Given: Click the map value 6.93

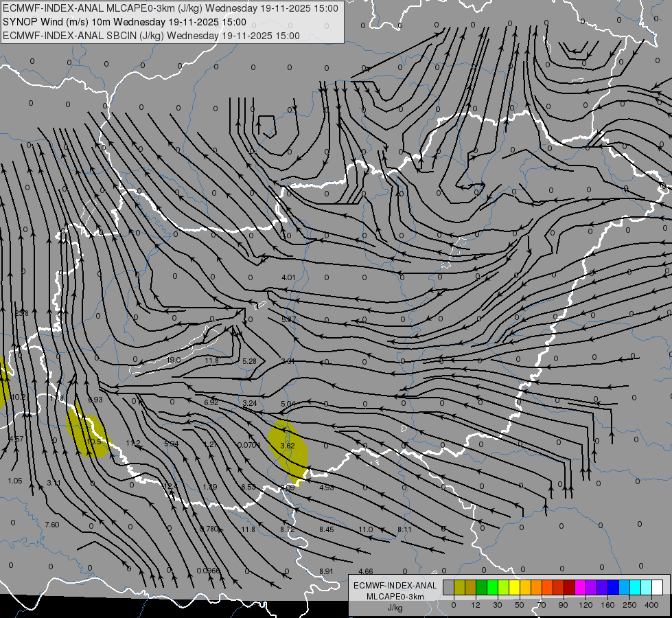Looking at the screenshot, I should 95,399.
